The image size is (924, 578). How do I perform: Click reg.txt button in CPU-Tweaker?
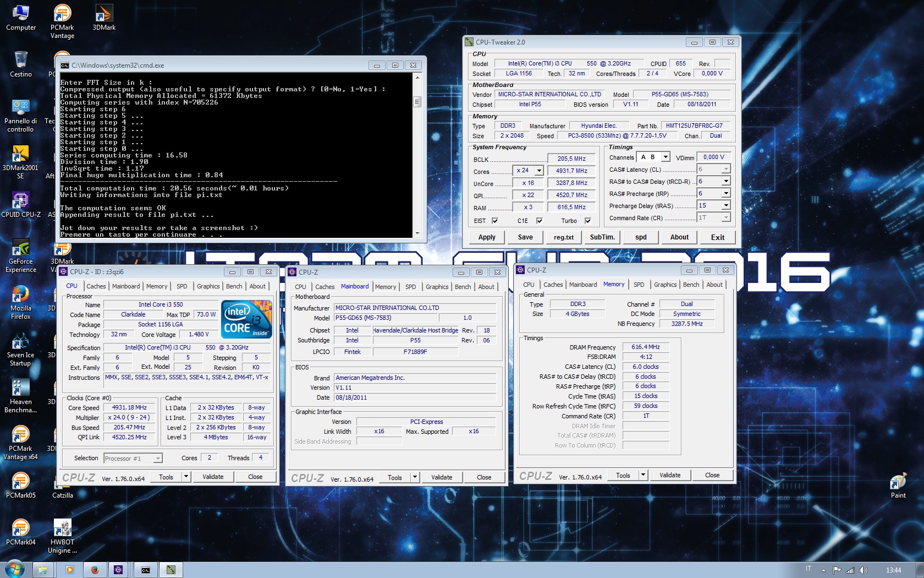click(564, 237)
